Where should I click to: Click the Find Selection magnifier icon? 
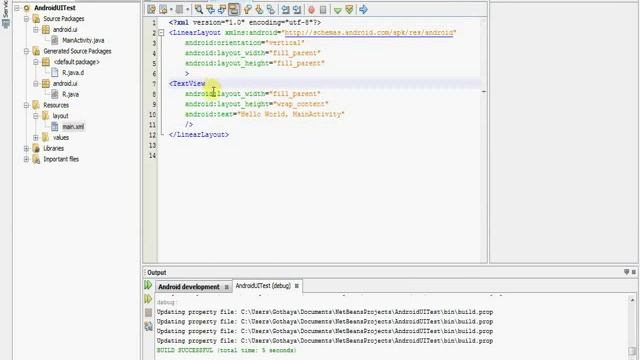click(x=199, y=9)
